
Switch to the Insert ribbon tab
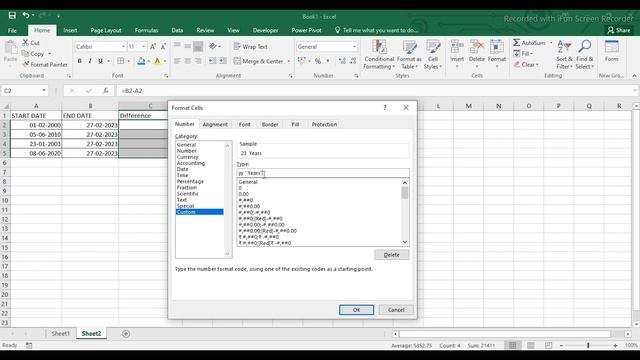pos(70,30)
